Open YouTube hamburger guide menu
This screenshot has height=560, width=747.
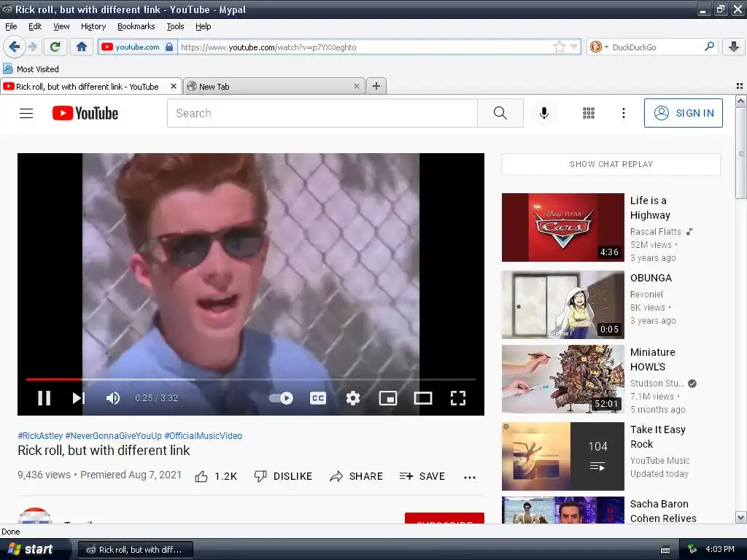[26, 113]
